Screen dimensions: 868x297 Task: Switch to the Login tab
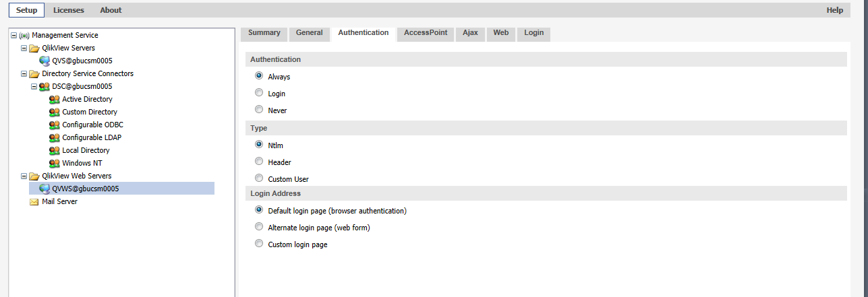534,33
